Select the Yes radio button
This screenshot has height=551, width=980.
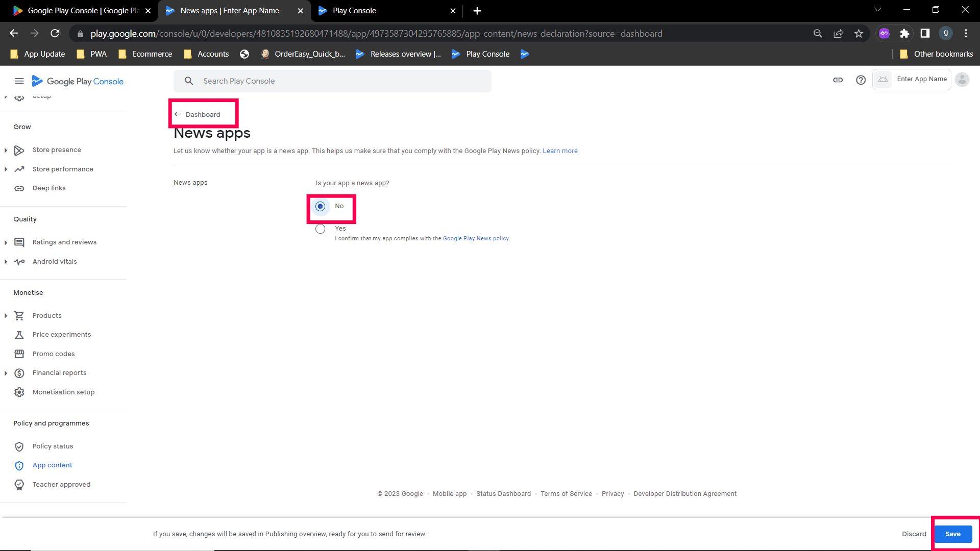[x=320, y=229]
